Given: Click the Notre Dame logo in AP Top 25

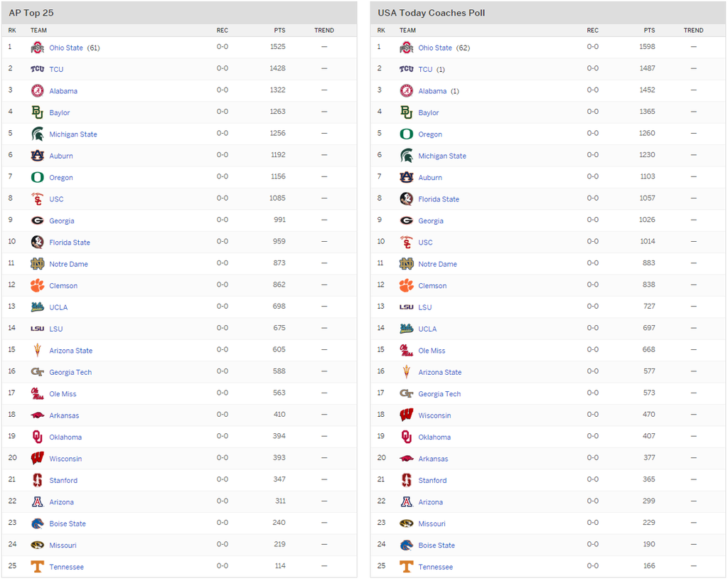Looking at the screenshot, I should [37, 263].
